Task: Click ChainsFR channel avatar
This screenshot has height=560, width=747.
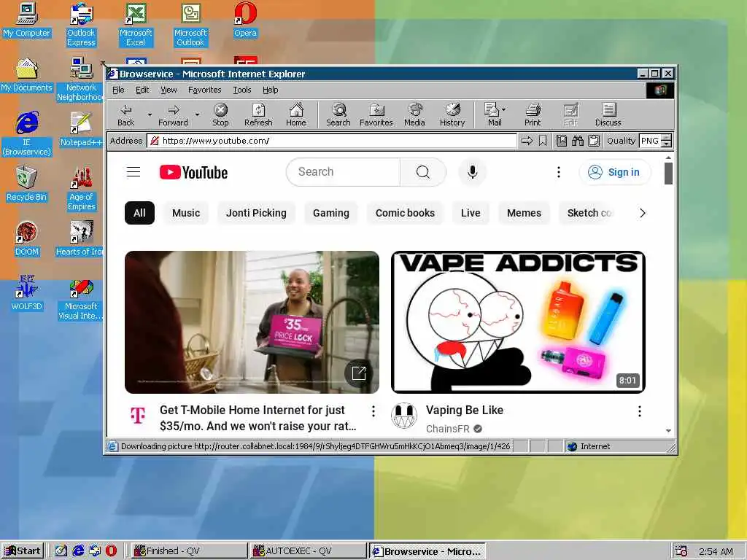Action: pos(404,416)
